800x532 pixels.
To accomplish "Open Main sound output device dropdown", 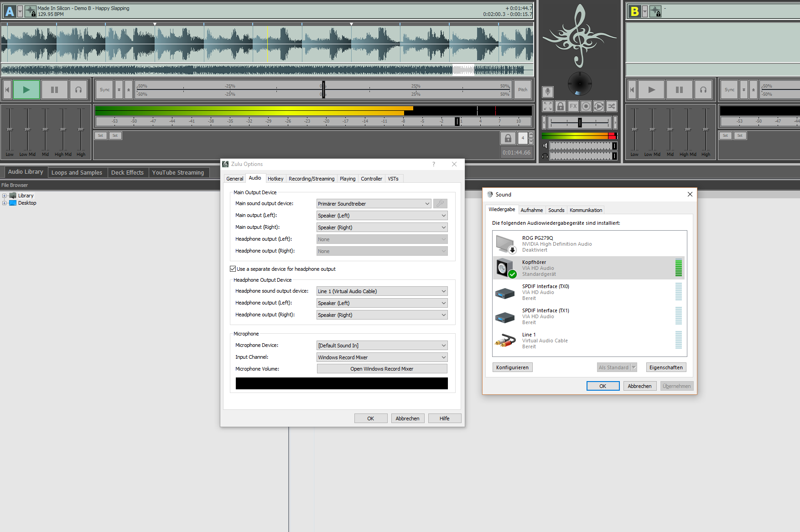I will tap(374, 204).
